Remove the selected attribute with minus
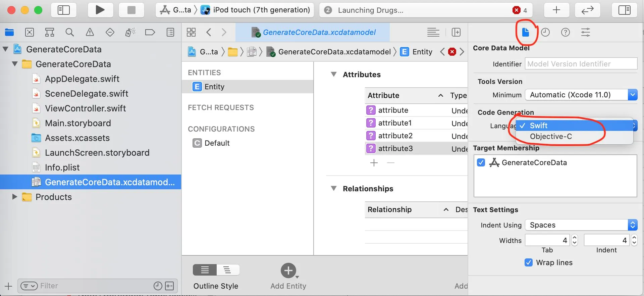This screenshot has height=296, width=644. [x=391, y=163]
